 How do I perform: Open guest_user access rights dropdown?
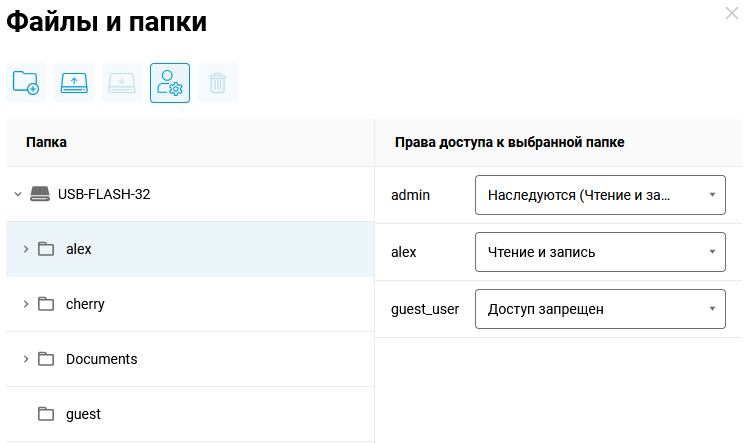point(599,309)
